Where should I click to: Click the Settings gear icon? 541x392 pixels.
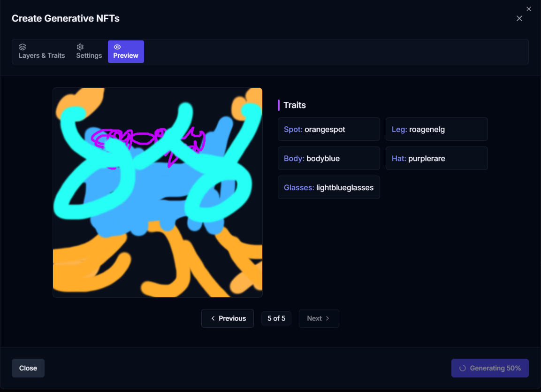[x=80, y=47]
